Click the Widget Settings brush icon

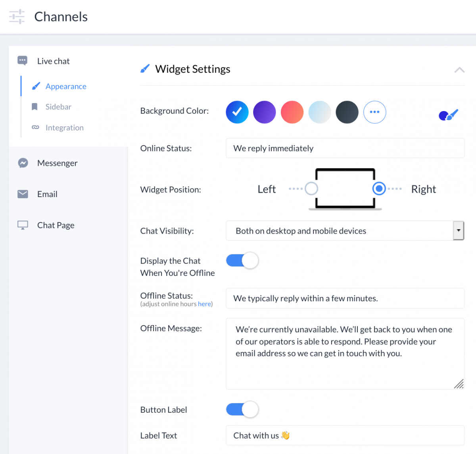tap(145, 69)
